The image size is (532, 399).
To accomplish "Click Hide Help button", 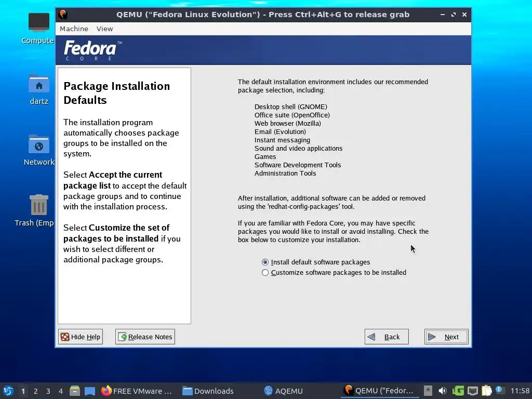I will coord(81,337).
